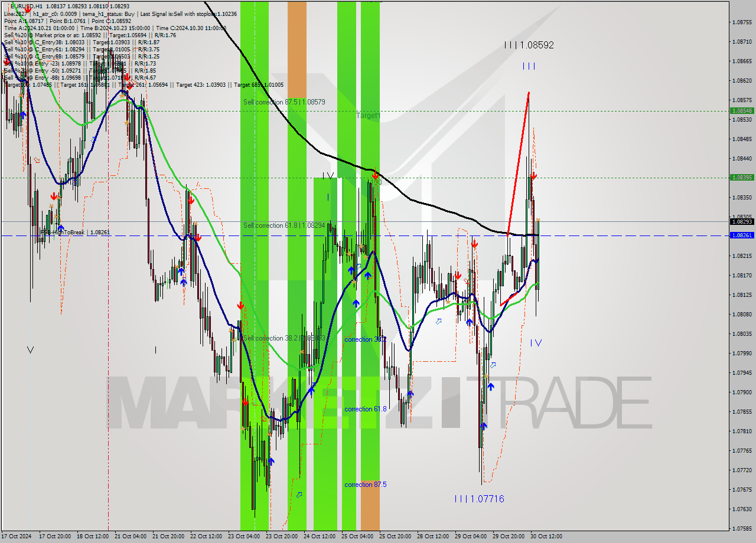Click the '18 Oct 12:00' time axis label

point(93,537)
